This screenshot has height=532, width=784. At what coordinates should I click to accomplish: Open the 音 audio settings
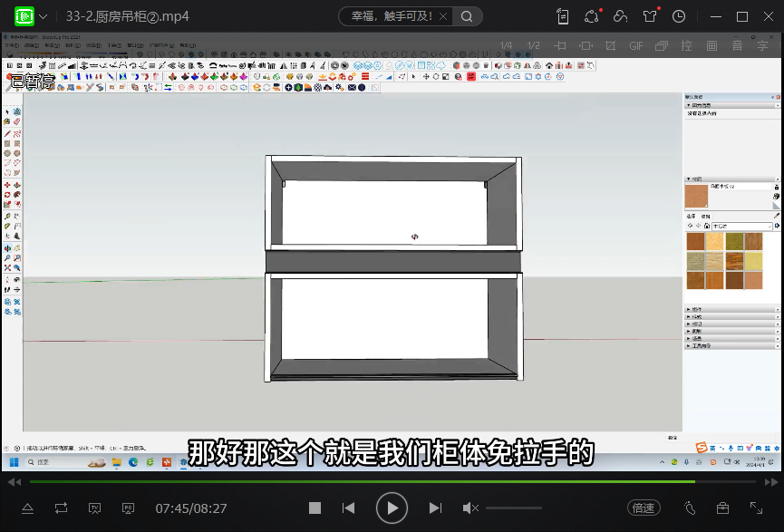[x=737, y=45]
